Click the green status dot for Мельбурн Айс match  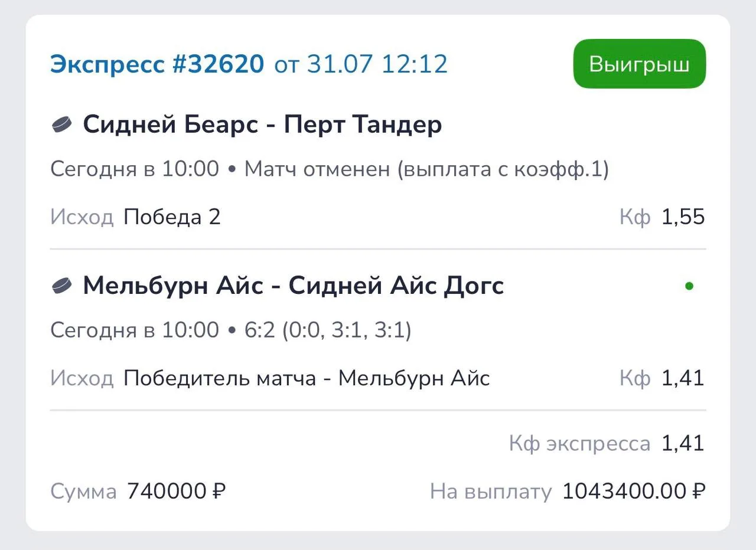click(x=689, y=286)
